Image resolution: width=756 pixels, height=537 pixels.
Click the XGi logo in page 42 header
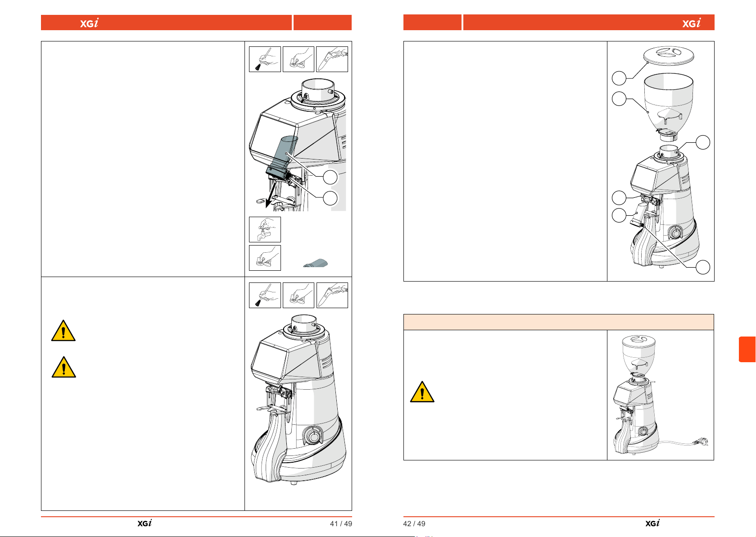coord(691,23)
